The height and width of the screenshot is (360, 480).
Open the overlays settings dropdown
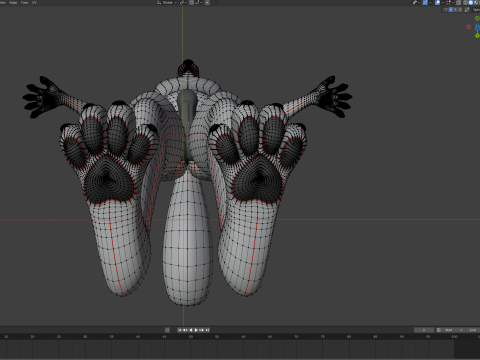click(x=443, y=2)
